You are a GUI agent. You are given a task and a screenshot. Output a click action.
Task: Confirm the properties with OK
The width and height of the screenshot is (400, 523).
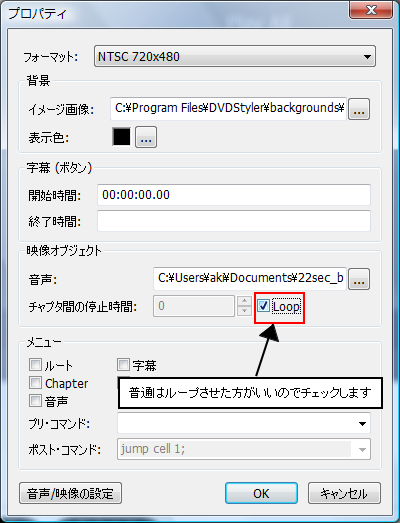pos(261,493)
